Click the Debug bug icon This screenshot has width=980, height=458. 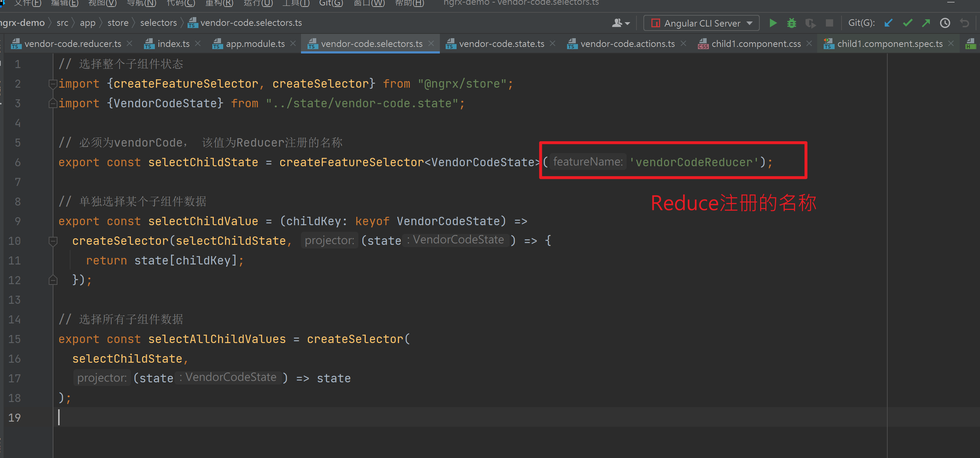tap(792, 23)
